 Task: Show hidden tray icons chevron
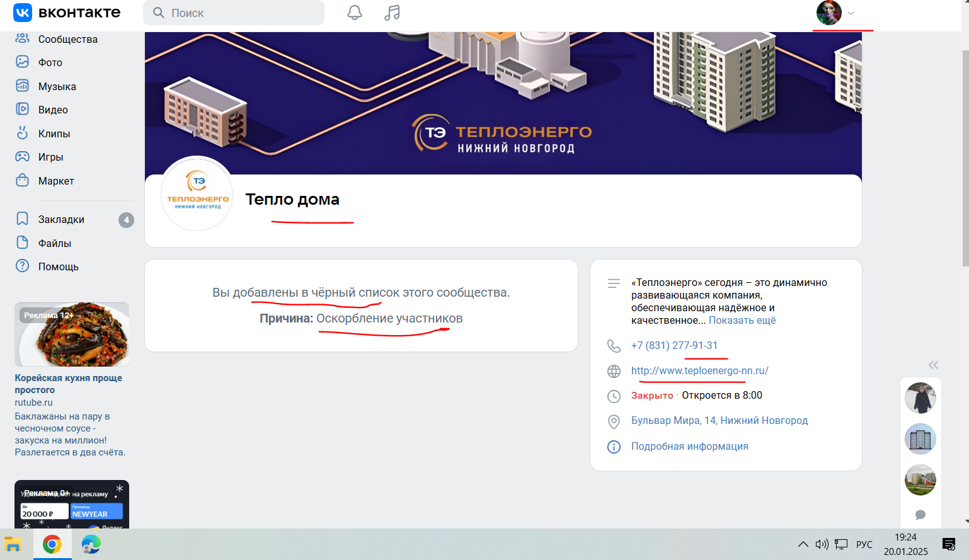[x=803, y=544]
